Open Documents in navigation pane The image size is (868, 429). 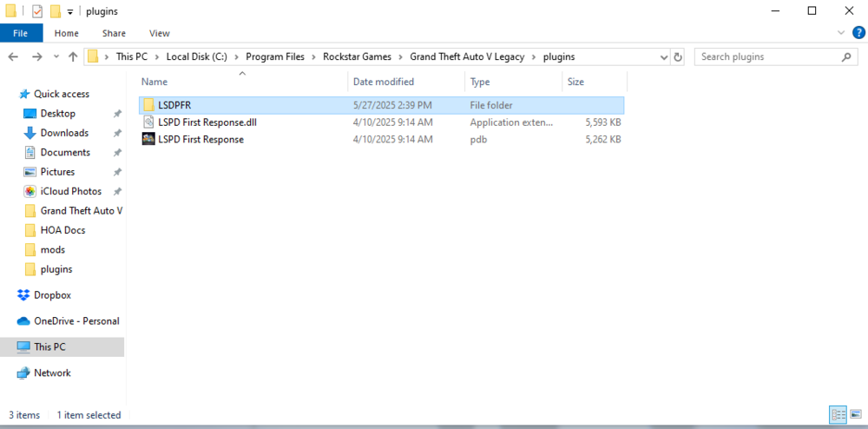65,152
